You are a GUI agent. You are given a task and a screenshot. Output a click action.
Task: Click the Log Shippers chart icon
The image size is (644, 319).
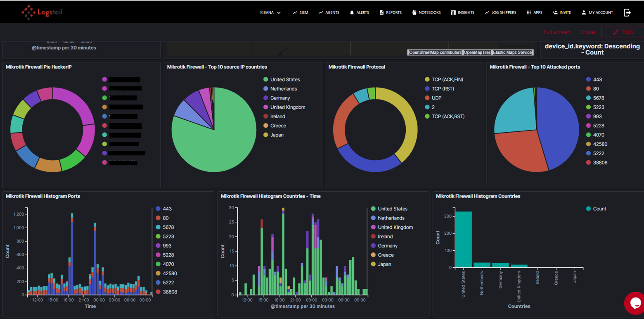click(x=487, y=13)
